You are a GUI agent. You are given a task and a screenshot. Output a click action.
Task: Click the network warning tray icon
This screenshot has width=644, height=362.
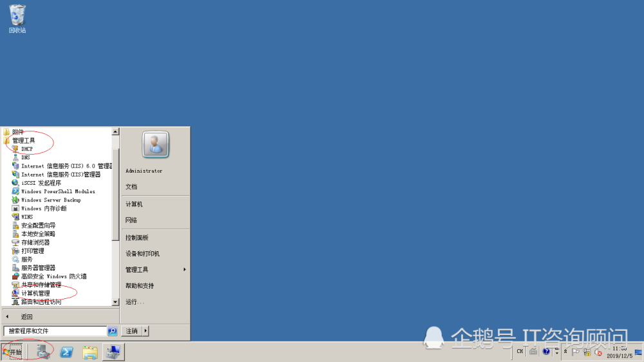click(587, 352)
